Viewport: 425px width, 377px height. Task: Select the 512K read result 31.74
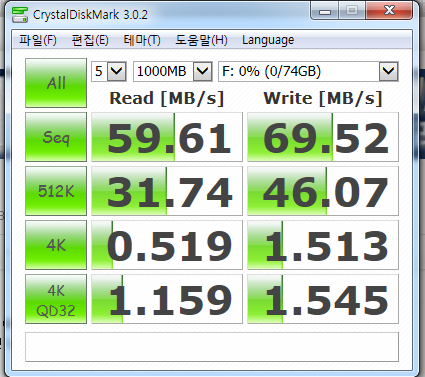(x=167, y=191)
